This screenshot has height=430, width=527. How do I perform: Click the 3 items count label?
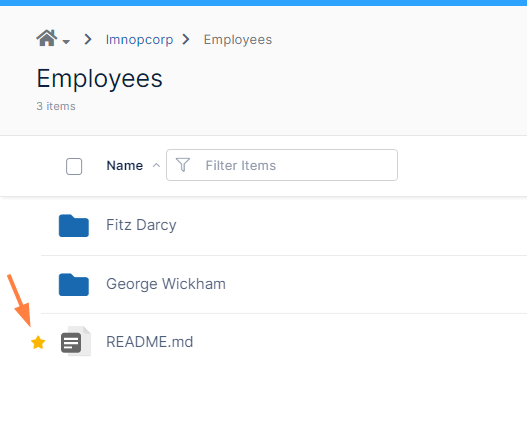tap(56, 106)
